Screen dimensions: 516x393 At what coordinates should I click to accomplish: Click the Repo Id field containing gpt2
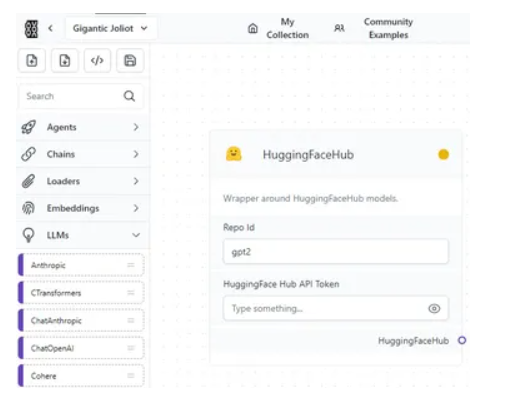click(336, 251)
